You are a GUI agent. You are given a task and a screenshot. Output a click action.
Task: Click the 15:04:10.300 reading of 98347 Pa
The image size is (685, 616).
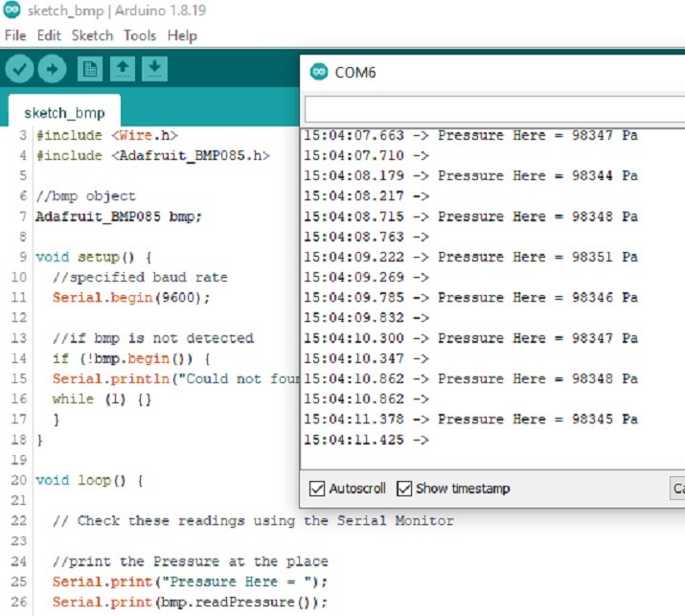471,338
